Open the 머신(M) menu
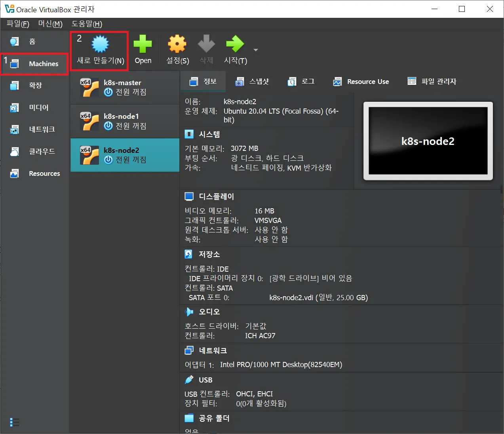Viewport: 504px width, 434px height. [x=50, y=24]
